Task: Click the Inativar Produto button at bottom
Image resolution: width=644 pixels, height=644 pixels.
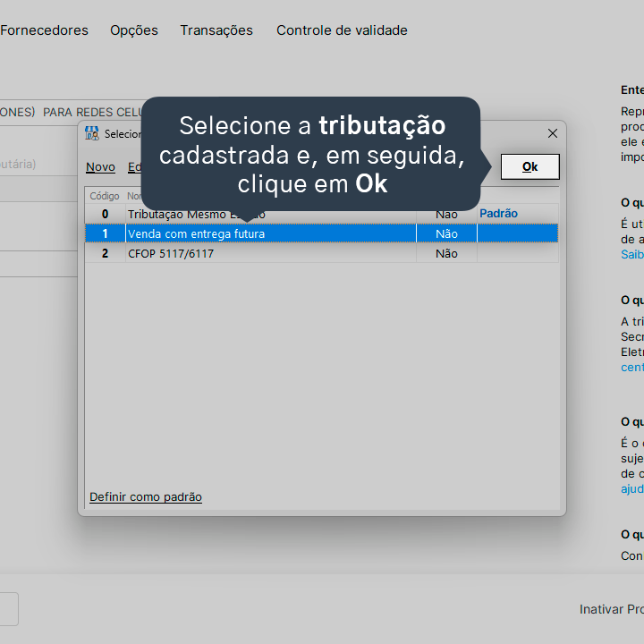Action: click(611, 609)
